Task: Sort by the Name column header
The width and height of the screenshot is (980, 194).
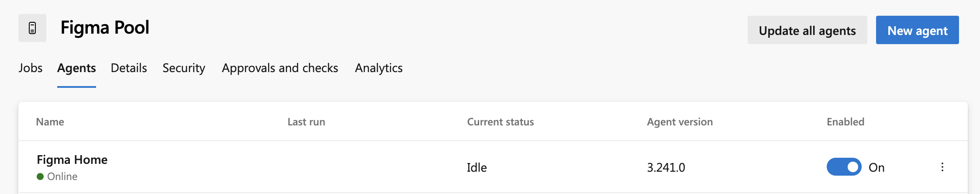Action: tap(50, 122)
